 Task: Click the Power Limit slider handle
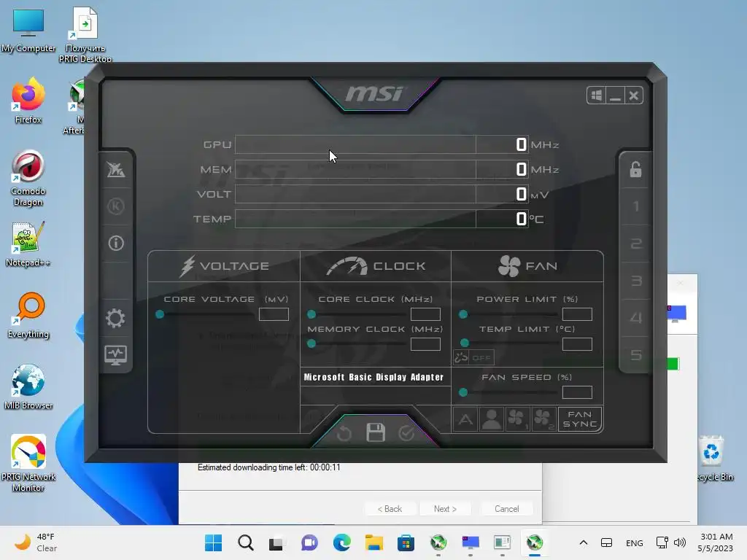pos(463,314)
